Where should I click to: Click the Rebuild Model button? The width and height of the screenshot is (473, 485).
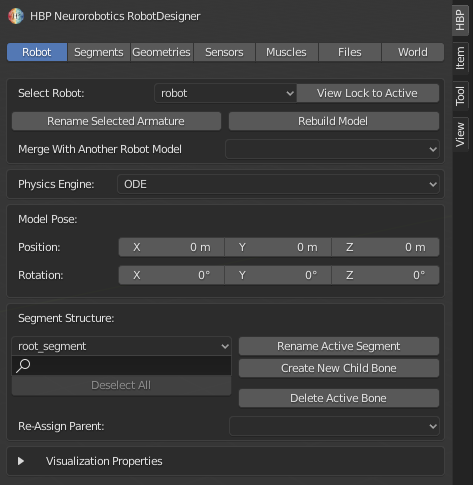(x=334, y=121)
